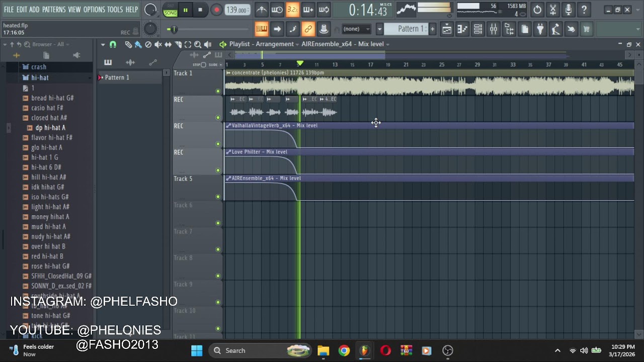The width and height of the screenshot is (644, 362).
Task: Stop playback with the stop button
Action: (x=200, y=10)
